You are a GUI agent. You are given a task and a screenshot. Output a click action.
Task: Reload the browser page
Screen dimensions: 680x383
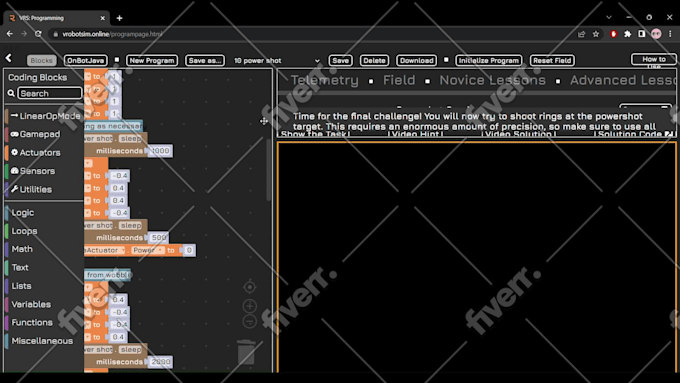tap(38, 34)
